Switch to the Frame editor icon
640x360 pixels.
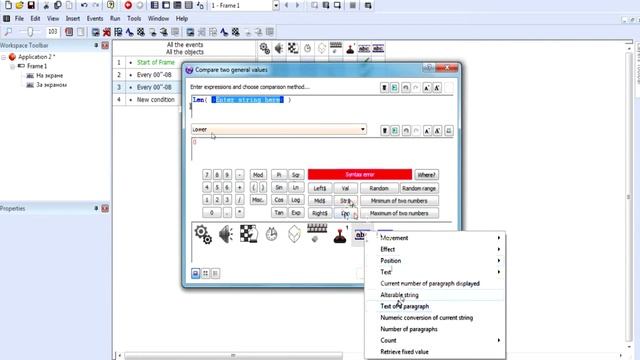coord(166,5)
